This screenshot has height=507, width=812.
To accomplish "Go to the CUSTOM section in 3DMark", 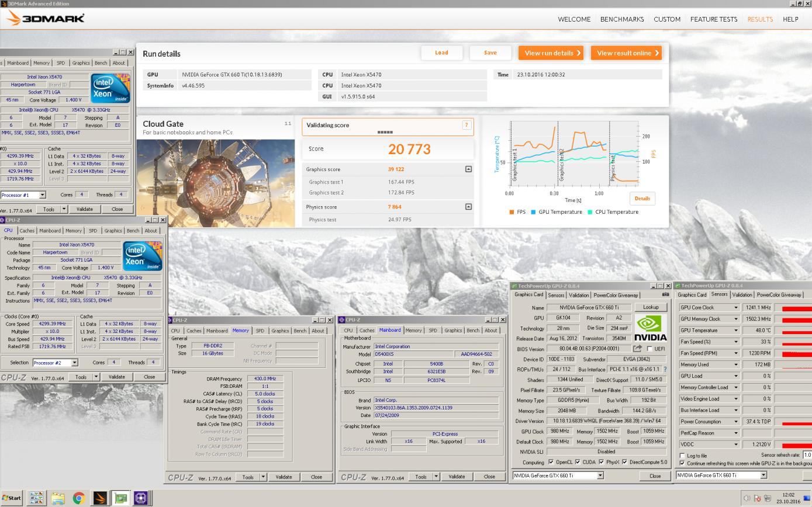I will coord(667,19).
